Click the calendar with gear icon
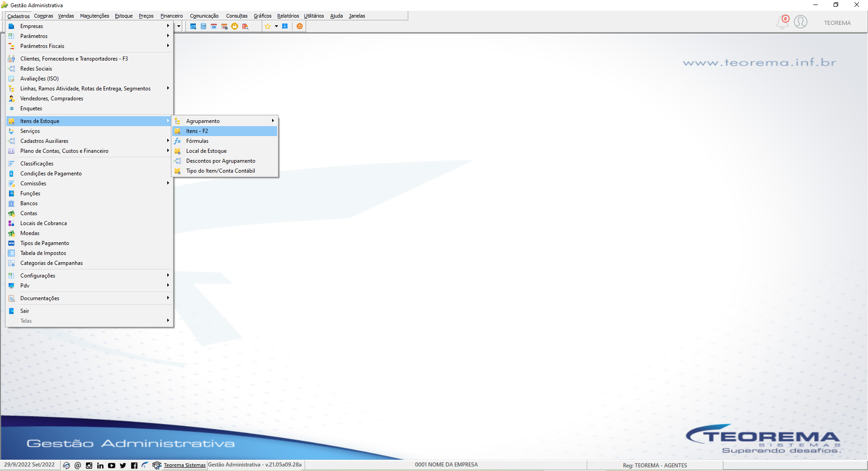Image resolution: width=868 pixels, height=471 pixels. (x=224, y=26)
